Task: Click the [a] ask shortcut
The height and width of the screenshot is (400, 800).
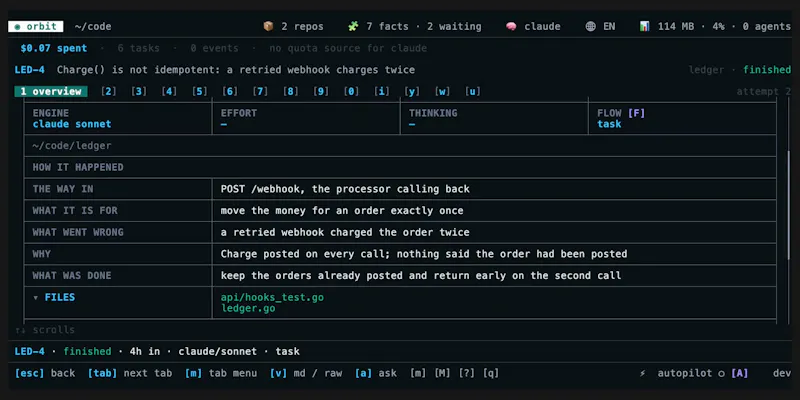Action: pyautogui.click(x=376, y=373)
